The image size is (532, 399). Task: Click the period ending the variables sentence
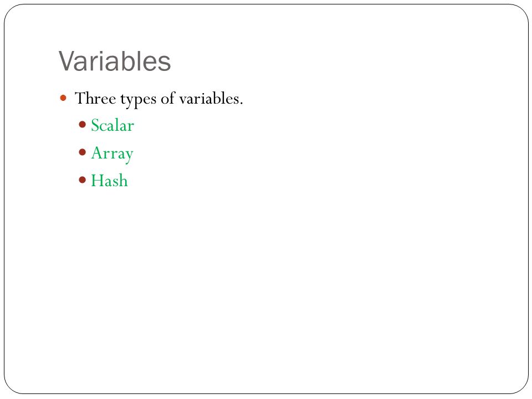pyautogui.click(x=241, y=104)
